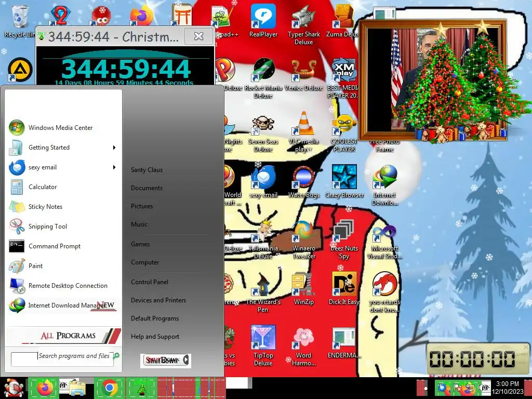Open All Programs list
Image resolution: width=532 pixels, height=399 pixels.
tap(64, 336)
